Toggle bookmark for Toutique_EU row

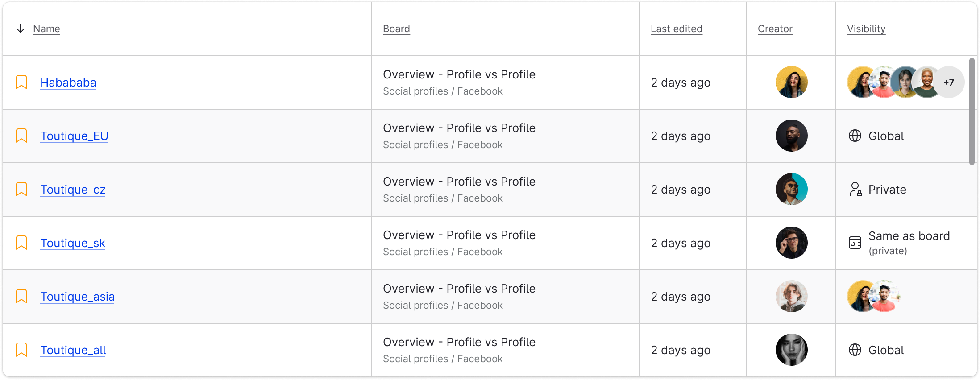pos(21,136)
